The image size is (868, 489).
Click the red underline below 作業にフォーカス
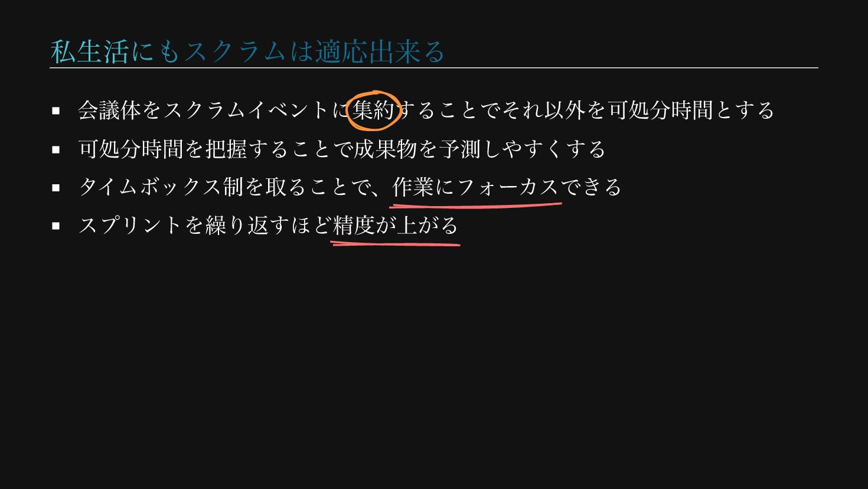coord(476,206)
